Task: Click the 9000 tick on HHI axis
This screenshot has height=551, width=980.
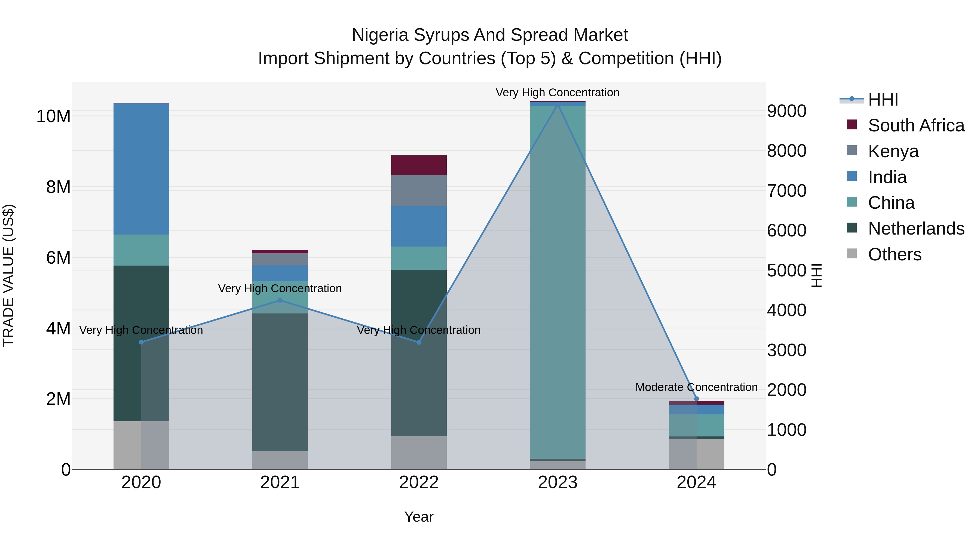Action: click(x=787, y=111)
